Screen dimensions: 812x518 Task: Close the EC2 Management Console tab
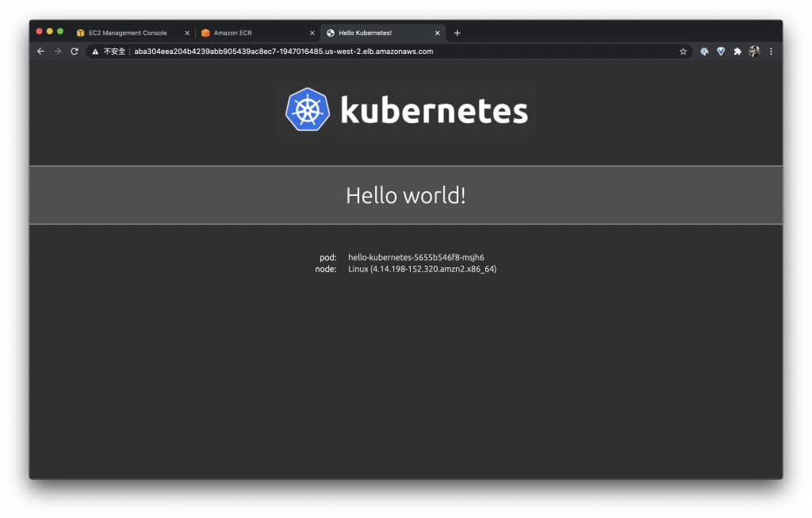point(187,33)
